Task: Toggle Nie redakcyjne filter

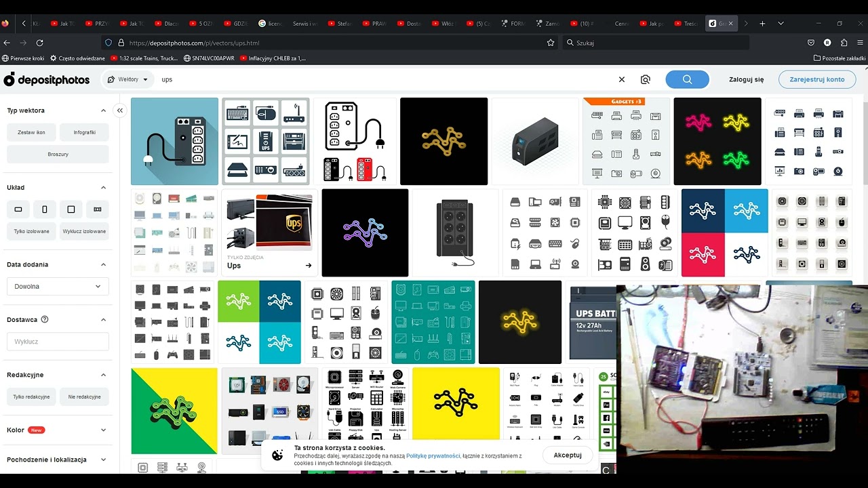Action: [x=84, y=396]
